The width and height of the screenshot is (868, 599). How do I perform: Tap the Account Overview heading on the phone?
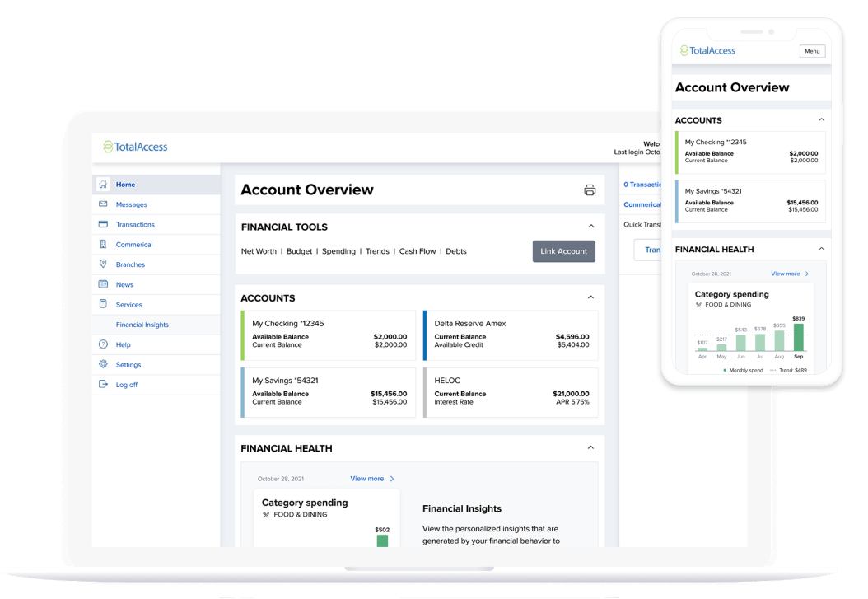732,87
